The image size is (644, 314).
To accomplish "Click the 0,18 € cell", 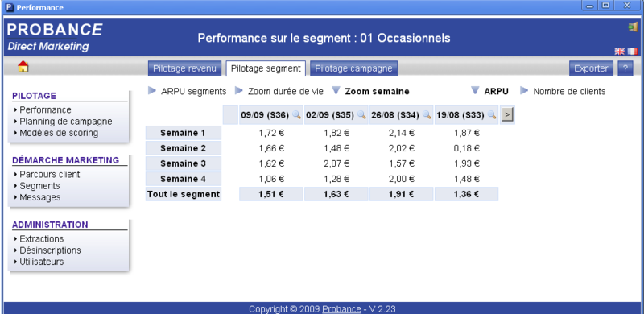I will [x=467, y=148].
